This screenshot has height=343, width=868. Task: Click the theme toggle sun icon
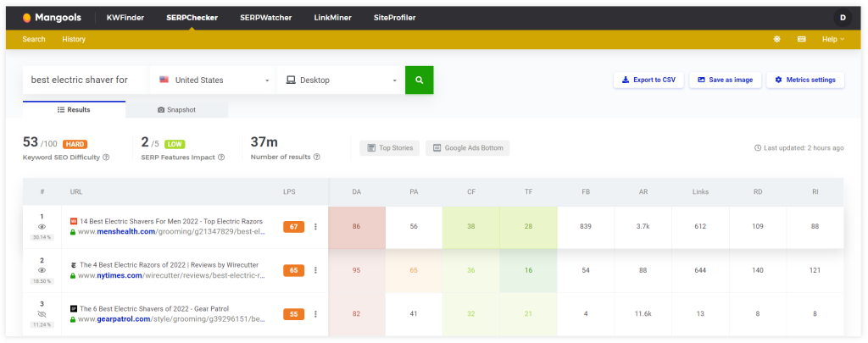point(777,39)
